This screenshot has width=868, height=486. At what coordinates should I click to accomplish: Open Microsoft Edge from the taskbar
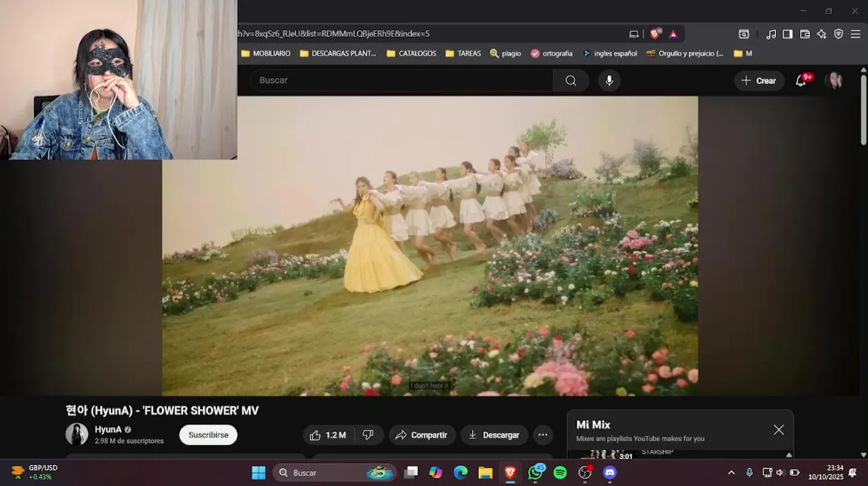[461, 473]
